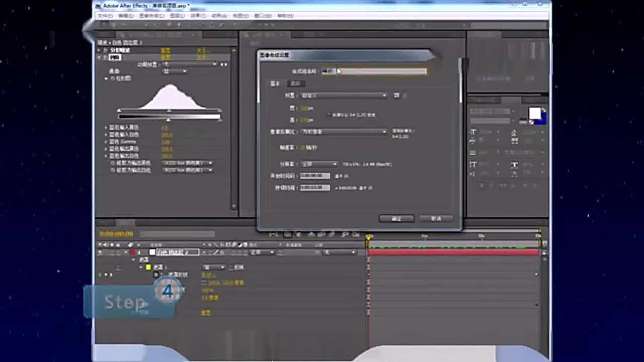Click the save preset icon beside the preset dropdown
Image resolution: width=644 pixels, height=362 pixels.
396,95
